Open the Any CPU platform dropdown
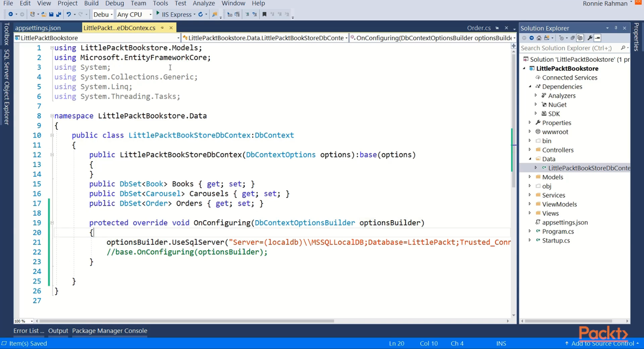The height and width of the screenshot is (349, 644). tap(134, 14)
